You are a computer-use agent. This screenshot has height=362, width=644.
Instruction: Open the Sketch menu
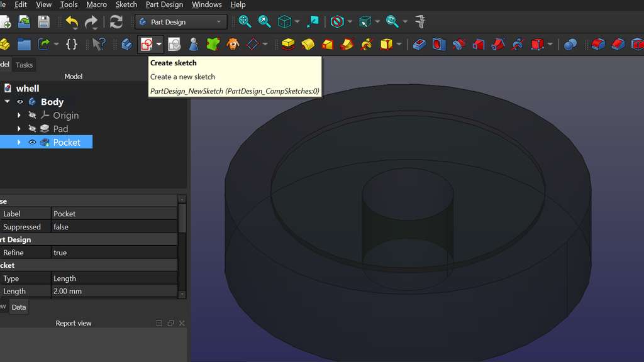[x=126, y=4]
